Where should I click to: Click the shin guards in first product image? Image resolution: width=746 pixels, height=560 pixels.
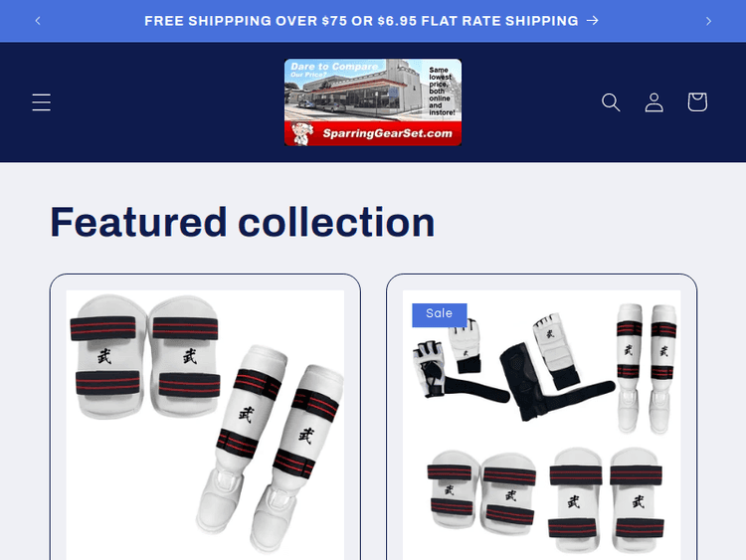tap(271, 448)
